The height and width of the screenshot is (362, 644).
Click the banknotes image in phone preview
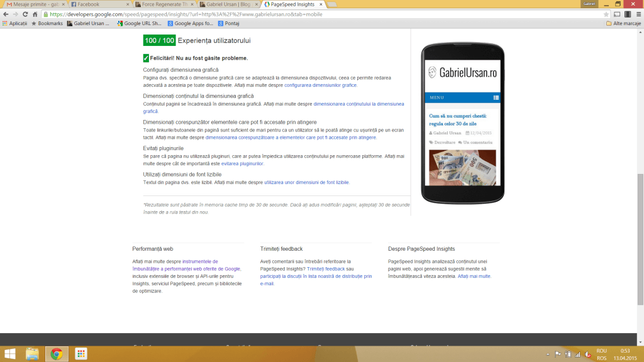coord(462,167)
